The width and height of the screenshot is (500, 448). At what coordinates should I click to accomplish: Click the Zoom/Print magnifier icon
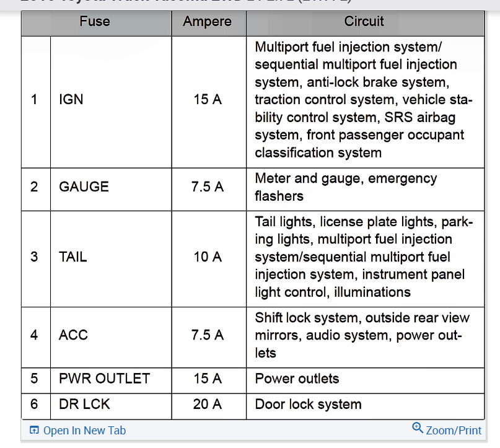tap(418, 429)
